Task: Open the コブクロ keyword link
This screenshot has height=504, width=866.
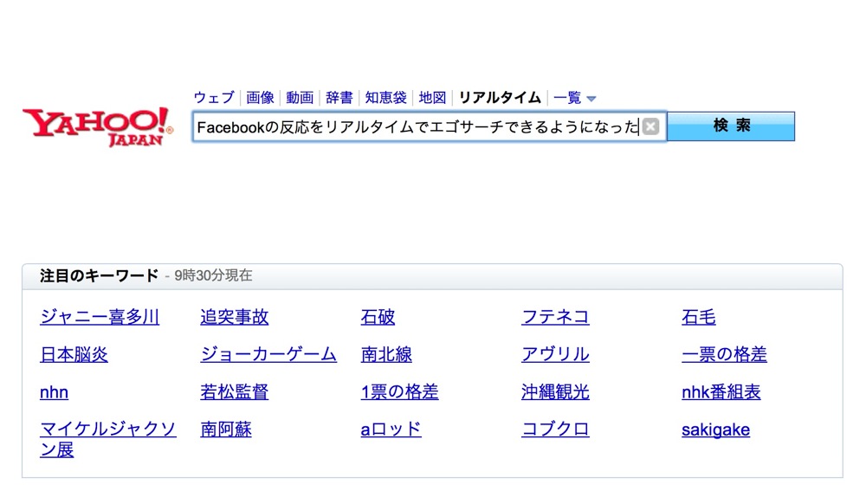Action: click(x=555, y=430)
